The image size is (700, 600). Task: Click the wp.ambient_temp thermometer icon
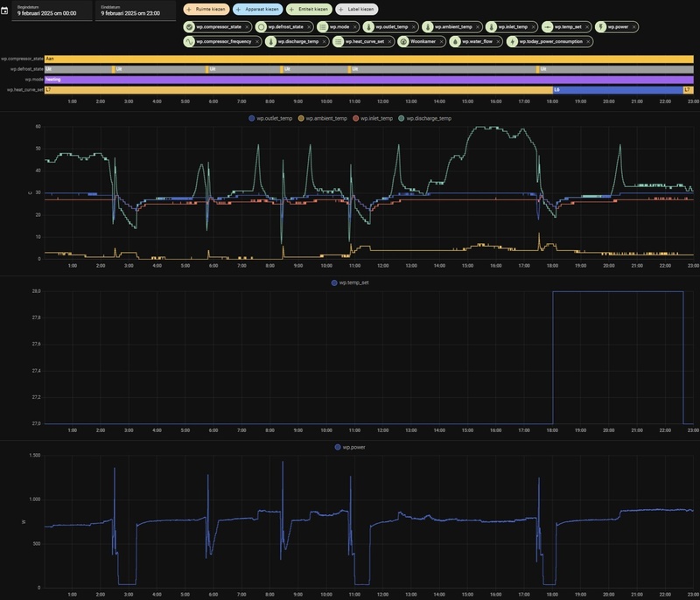point(428,27)
